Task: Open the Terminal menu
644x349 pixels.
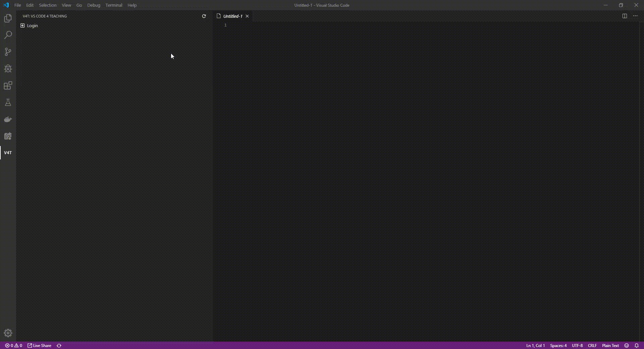Action: [114, 5]
